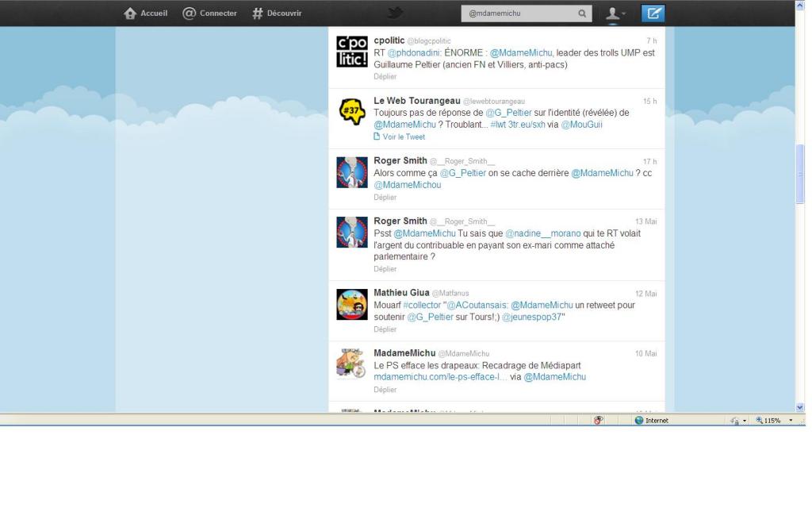Click Mathieu Giua profile avatar
Screen dimensions: 812x508
pyautogui.click(x=351, y=304)
